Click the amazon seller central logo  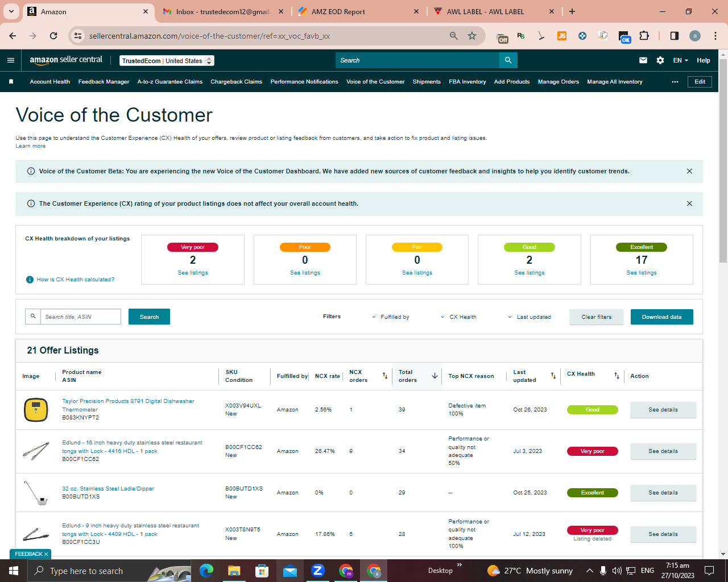pos(66,60)
